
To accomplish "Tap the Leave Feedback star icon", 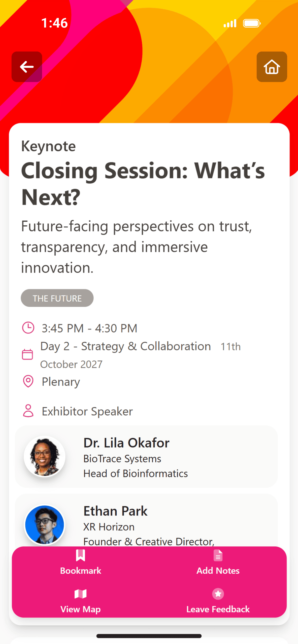I will coord(218,594).
